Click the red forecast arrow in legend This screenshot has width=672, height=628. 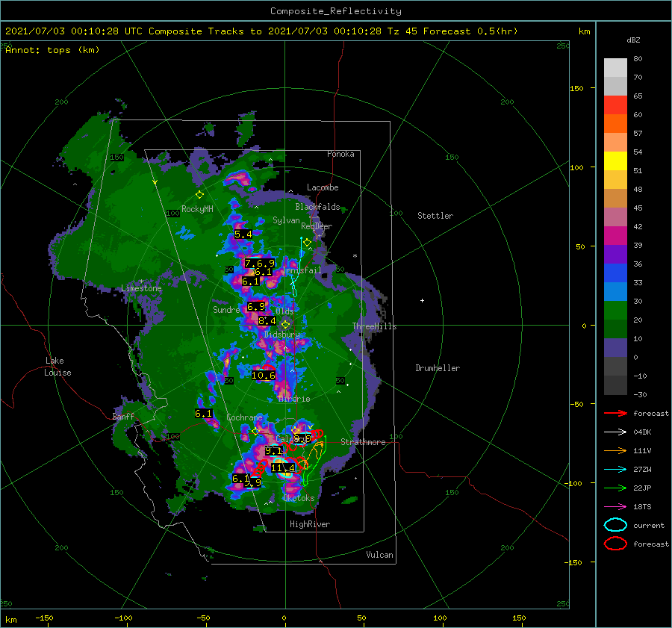[x=615, y=413]
